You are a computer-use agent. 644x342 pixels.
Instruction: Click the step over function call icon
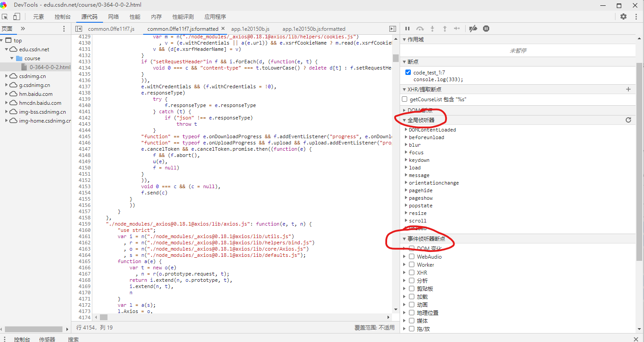(420, 29)
